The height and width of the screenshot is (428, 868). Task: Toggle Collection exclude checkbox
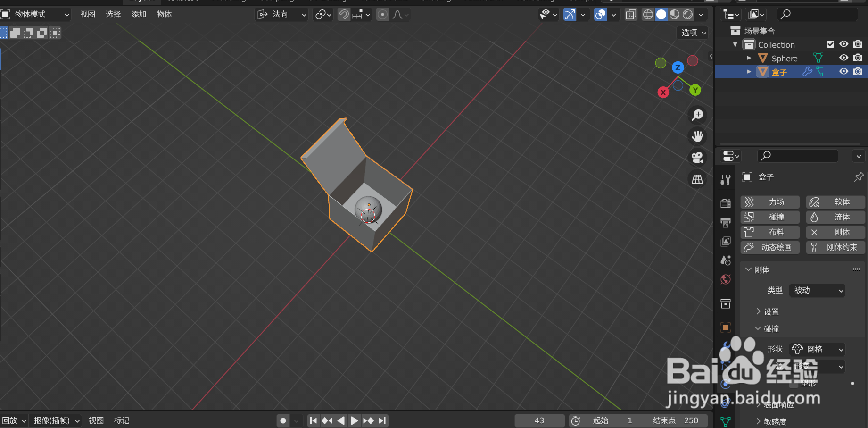tap(831, 44)
